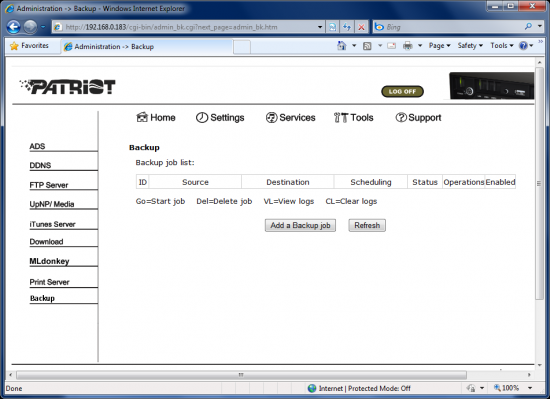This screenshot has height=399, width=550.
Task: Click Add a Backup job button
Action: click(x=300, y=225)
